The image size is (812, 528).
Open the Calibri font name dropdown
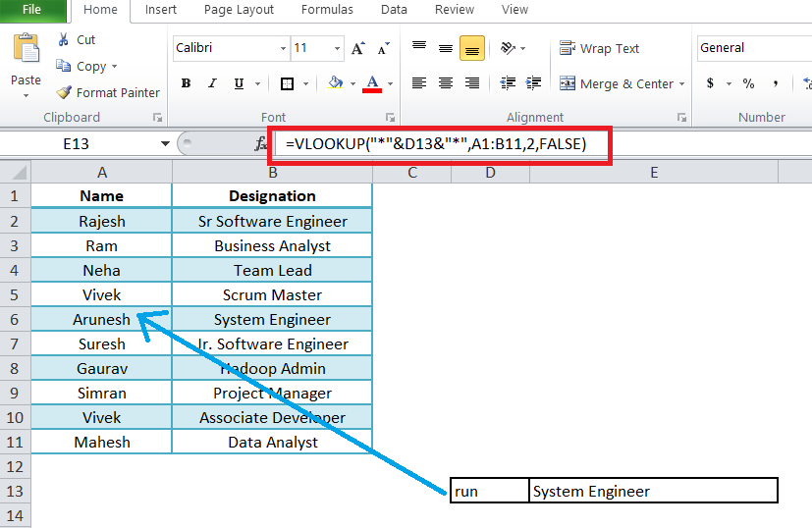283,49
